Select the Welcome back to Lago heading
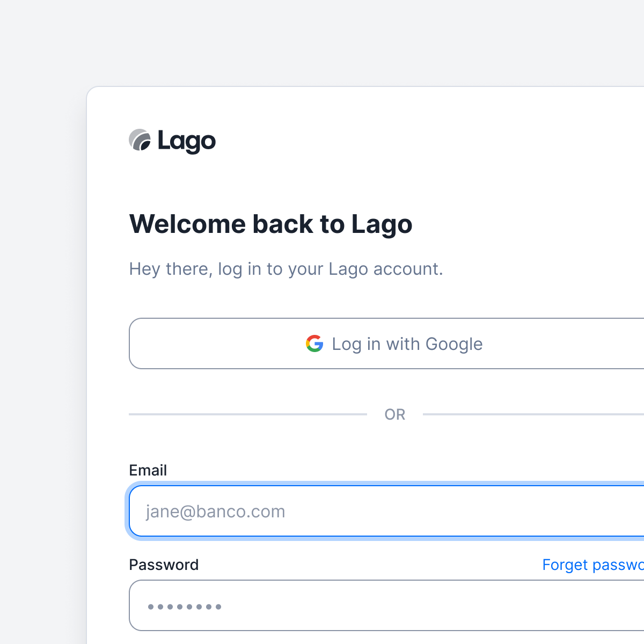Viewport: 644px width, 644px height. pos(271,224)
